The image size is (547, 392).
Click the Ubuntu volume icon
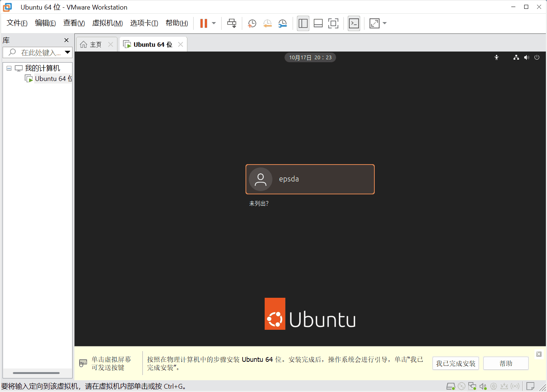pos(527,57)
